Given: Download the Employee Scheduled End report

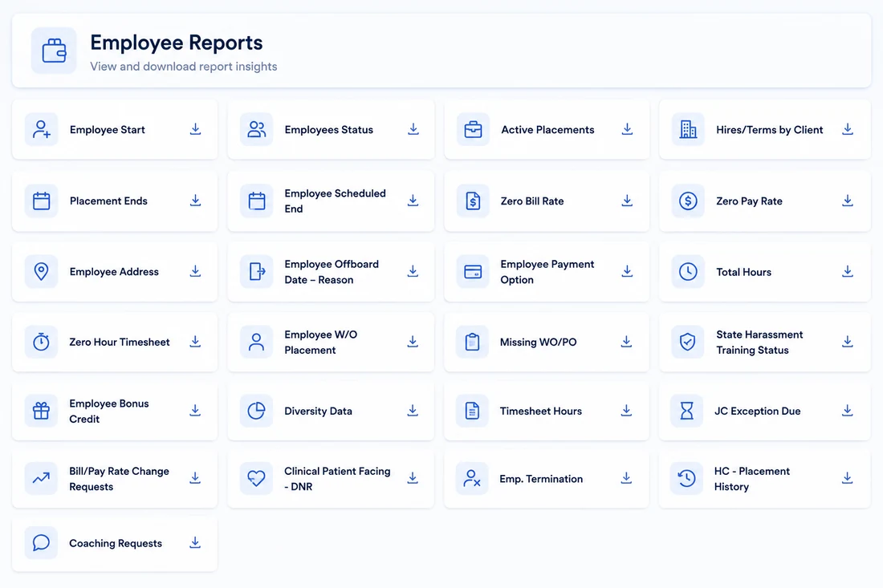Looking at the screenshot, I should (x=413, y=201).
